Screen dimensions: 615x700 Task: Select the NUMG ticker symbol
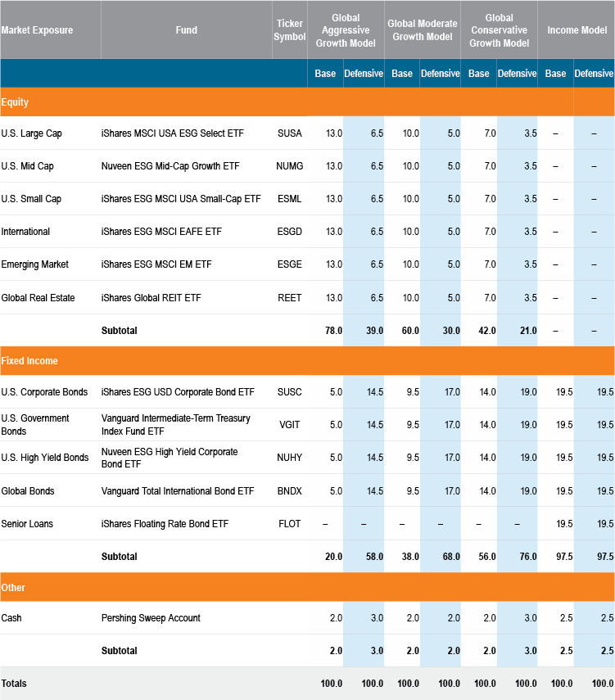(289, 166)
